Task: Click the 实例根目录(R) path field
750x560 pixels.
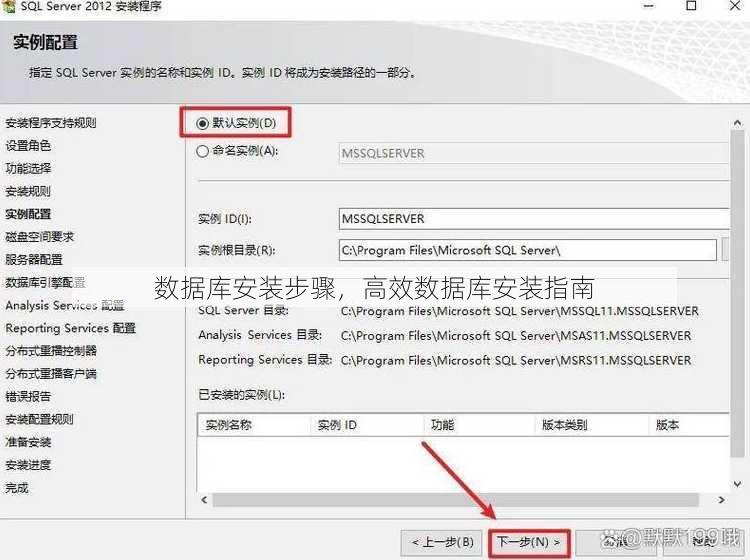Action: (528, 250)
